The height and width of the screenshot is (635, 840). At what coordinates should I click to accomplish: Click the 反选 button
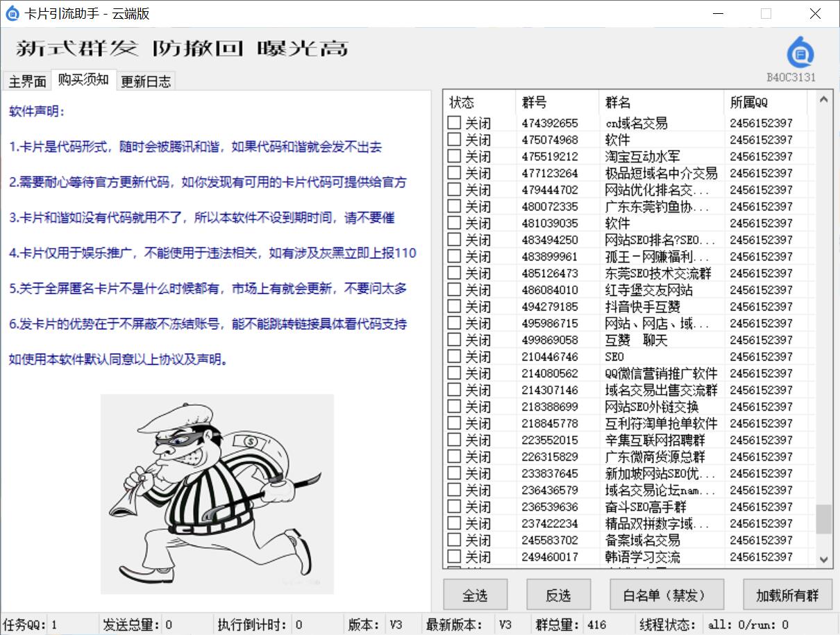558,595
